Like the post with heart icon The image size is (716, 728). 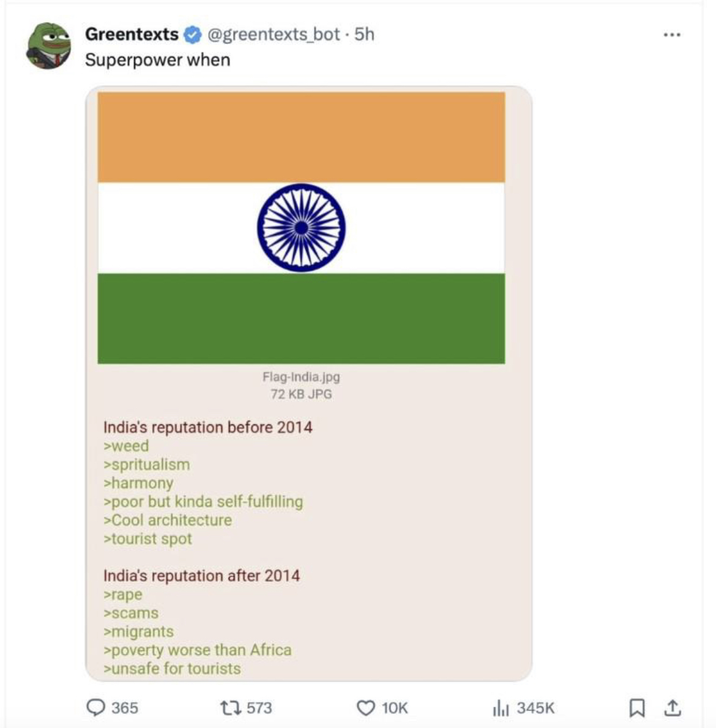pyautogui.click(x=366, y=708)
